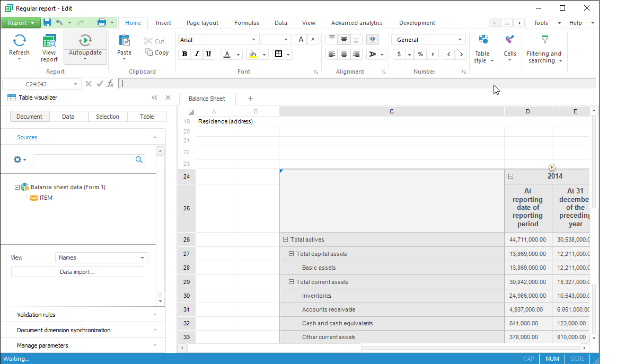Open the Arial font name dropdown

click(253, 40)
